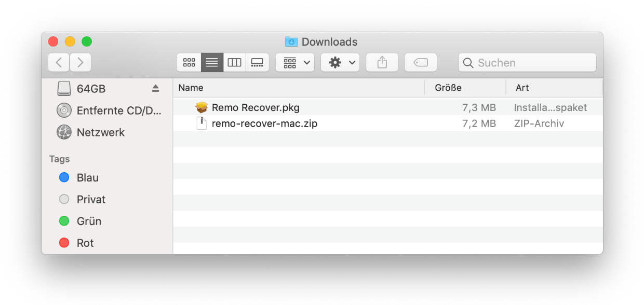
Task: Click the edit tags button
Action: point(421,63)
